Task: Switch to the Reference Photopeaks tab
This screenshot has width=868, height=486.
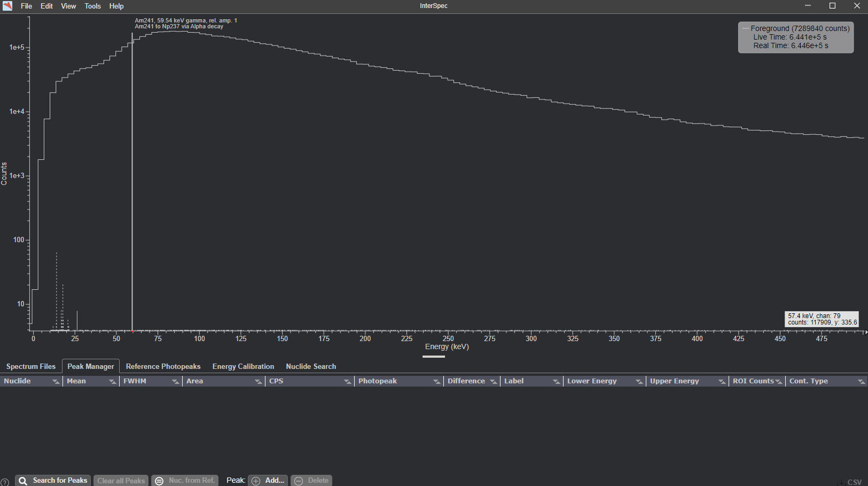Action: coord(163,366)
